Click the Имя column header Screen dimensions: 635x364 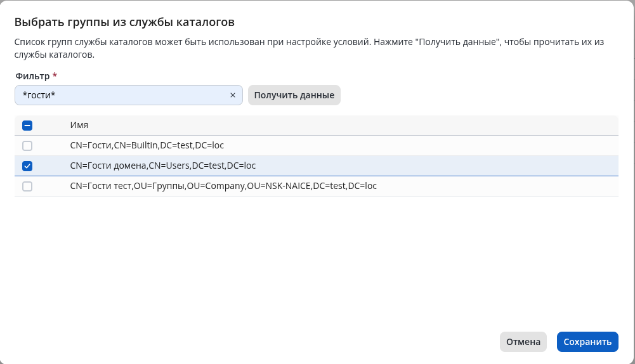pos(79,126)
